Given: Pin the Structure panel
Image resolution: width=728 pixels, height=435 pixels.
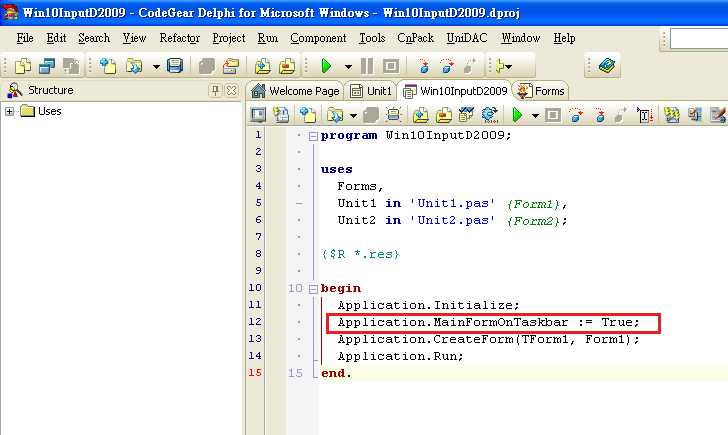Looking at the screenshot, I should coord(215,90).
